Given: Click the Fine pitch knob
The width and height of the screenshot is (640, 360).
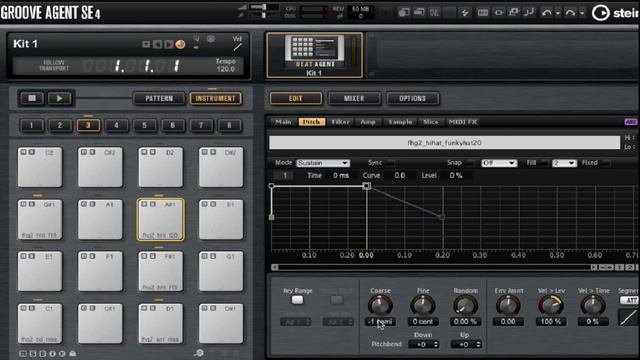Looking at the screenshot, I should click(422, 305).
